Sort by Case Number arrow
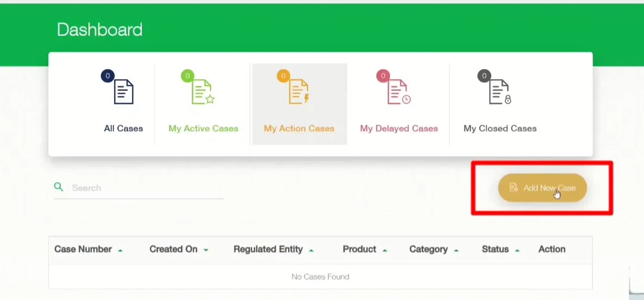Screen dimensions: 644x300 tap(120, 250)
